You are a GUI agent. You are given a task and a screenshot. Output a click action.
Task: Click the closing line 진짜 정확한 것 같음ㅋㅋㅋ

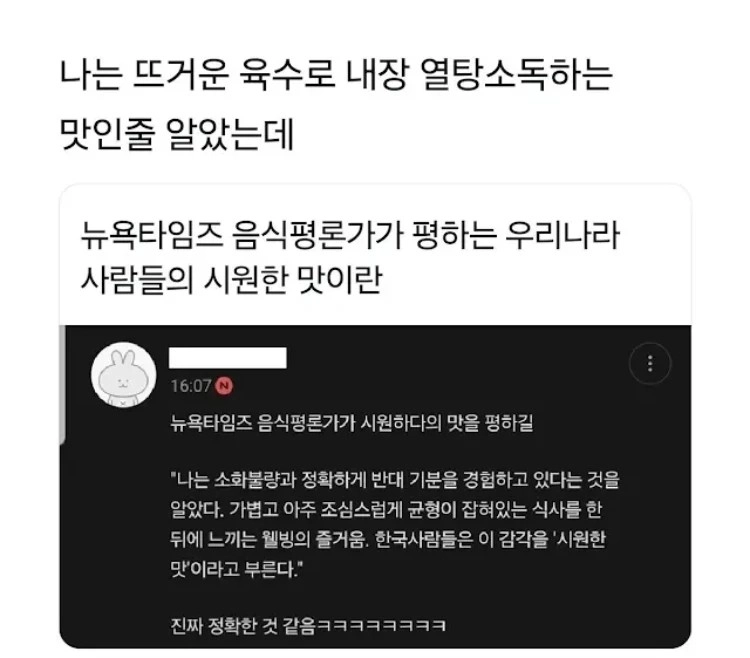[309, 625]
